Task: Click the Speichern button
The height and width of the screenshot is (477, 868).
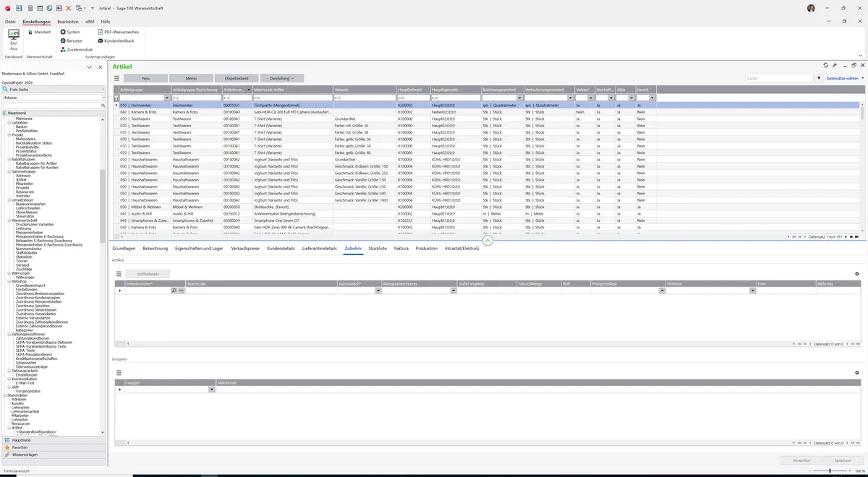Action: tap(843, 460)
